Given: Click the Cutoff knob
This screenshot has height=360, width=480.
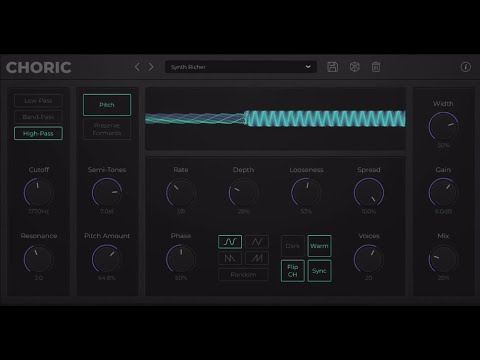Looking at the screenshot, I should click(38, 192).
